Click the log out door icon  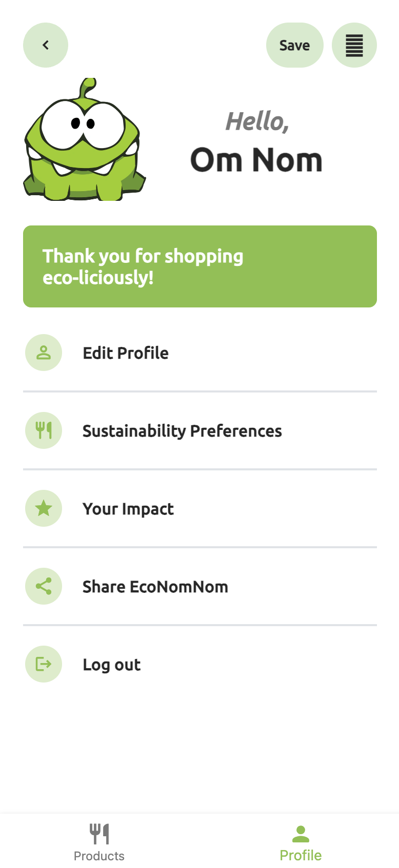[44, 664]
